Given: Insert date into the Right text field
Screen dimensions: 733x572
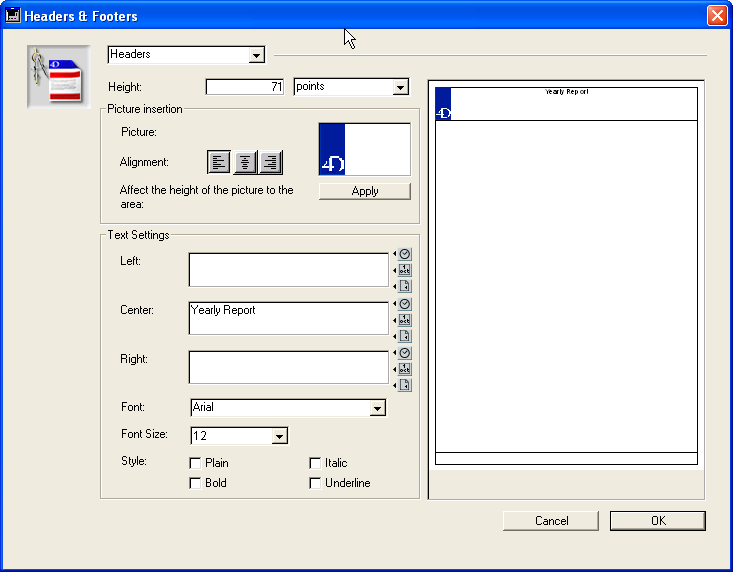Looking at the screenshot, I should coord(405,369).
